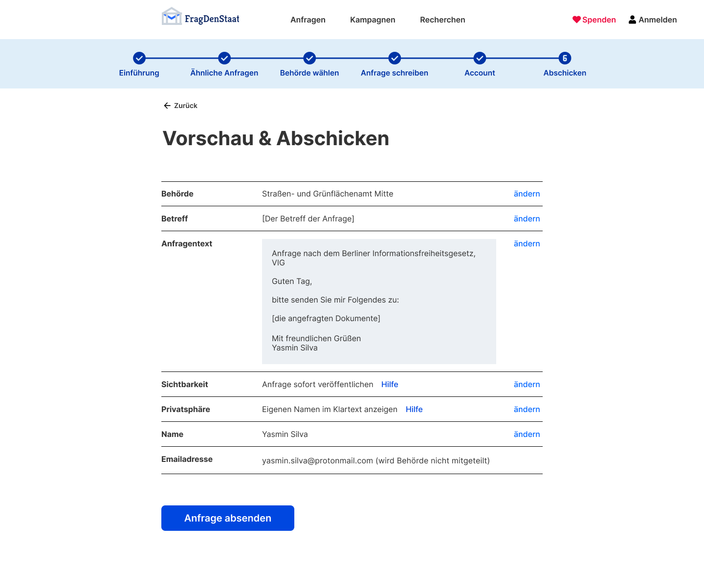Open the Anfragen menu item
The width and height of the screenshot is (704, 588).
coord(308,20)
